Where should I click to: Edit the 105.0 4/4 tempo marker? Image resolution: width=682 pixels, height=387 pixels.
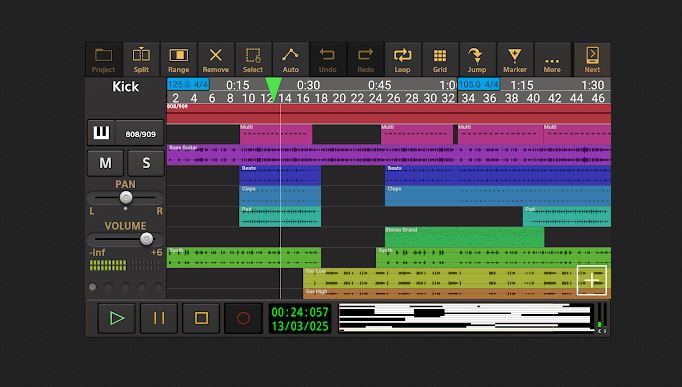(479, 84)
